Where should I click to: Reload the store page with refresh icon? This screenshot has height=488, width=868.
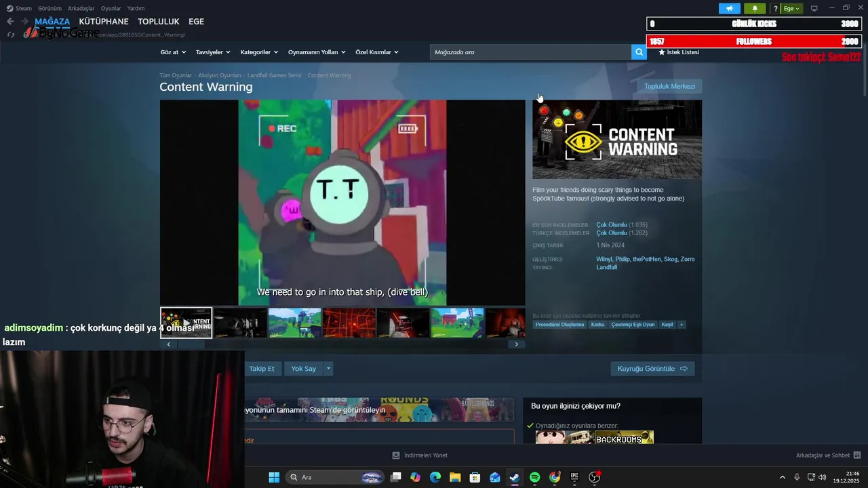[10, 35]
